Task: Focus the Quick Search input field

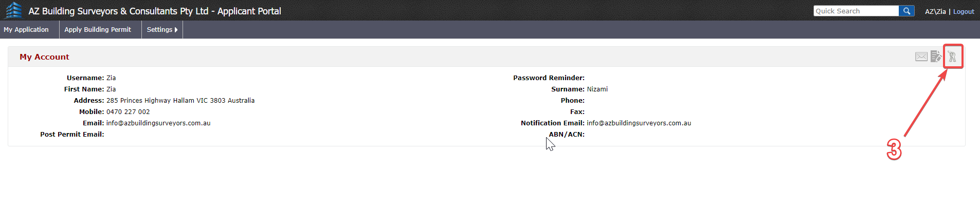Action: point(856,11)
